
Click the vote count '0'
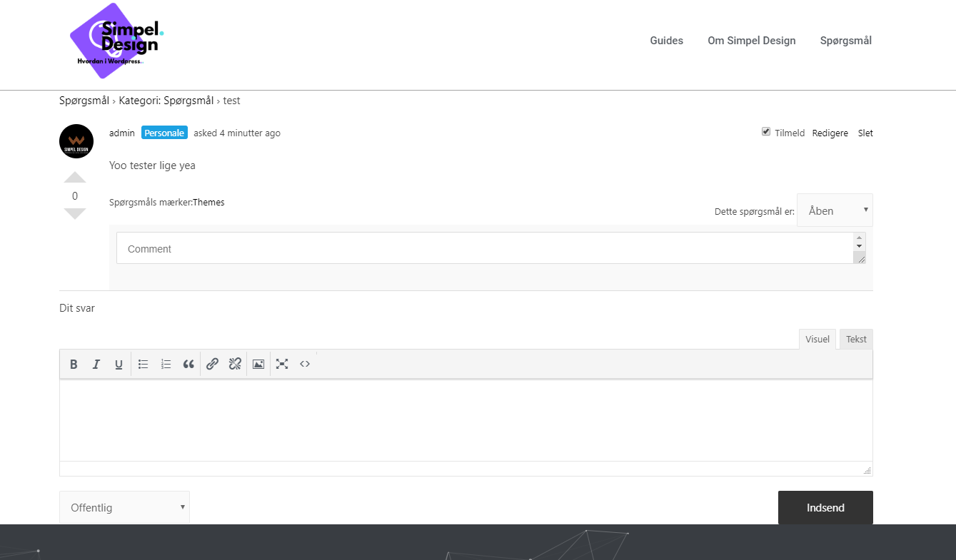click(75, 196)
